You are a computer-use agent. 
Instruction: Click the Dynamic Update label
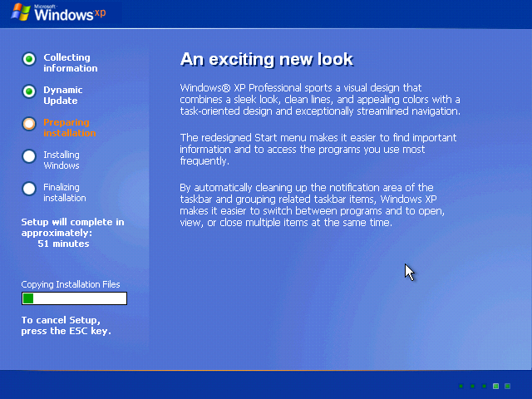[63, 95]
